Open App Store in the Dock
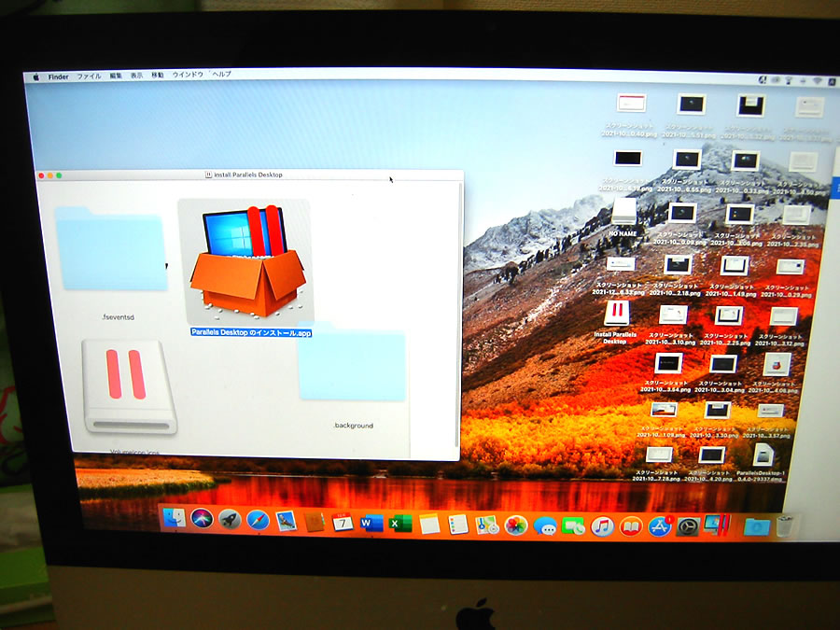The image size is (840, 630). (660, 527)
